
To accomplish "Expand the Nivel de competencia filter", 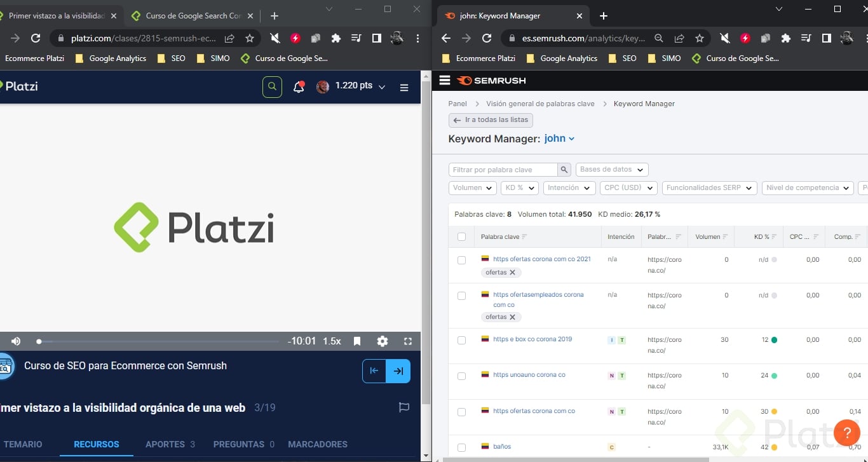I will point(808,188).
